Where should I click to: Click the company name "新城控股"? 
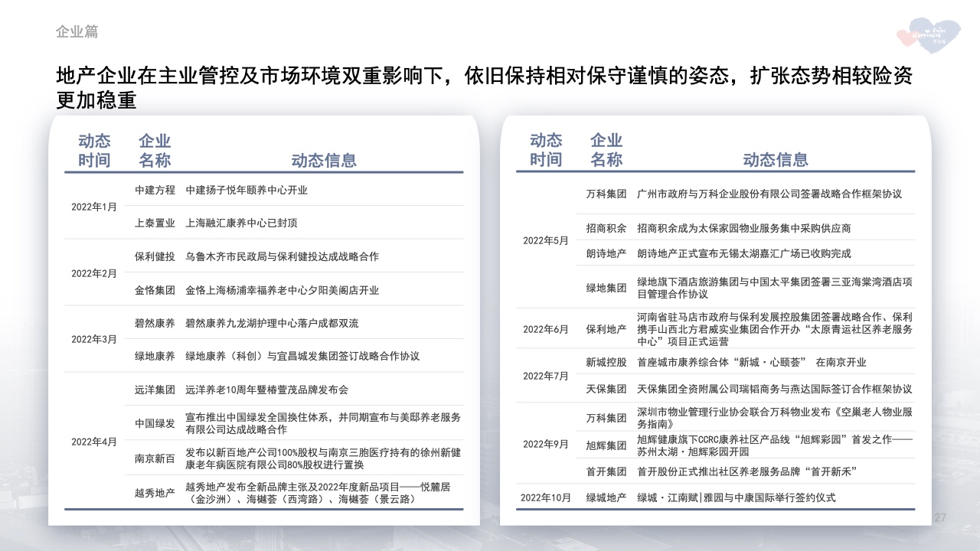click(606, 362)
